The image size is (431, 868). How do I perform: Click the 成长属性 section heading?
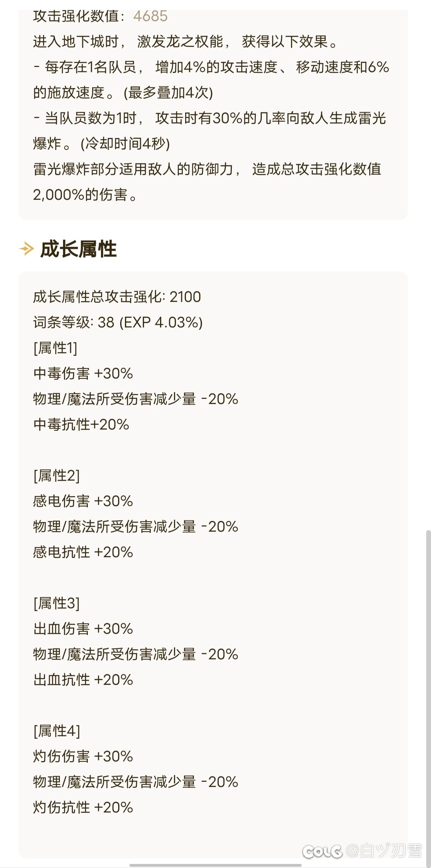click(78, 249)
